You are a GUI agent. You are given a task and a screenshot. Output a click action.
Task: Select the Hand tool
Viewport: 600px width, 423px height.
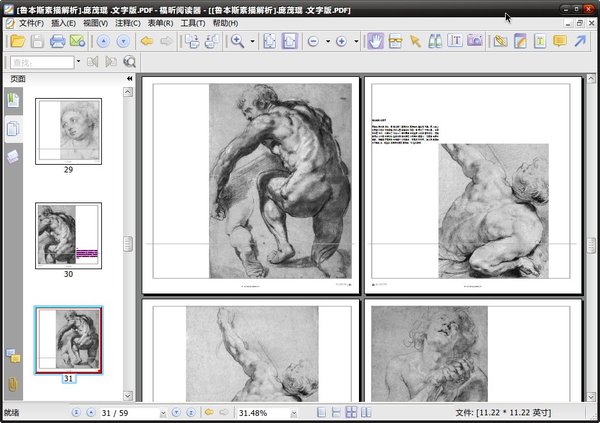375,41
